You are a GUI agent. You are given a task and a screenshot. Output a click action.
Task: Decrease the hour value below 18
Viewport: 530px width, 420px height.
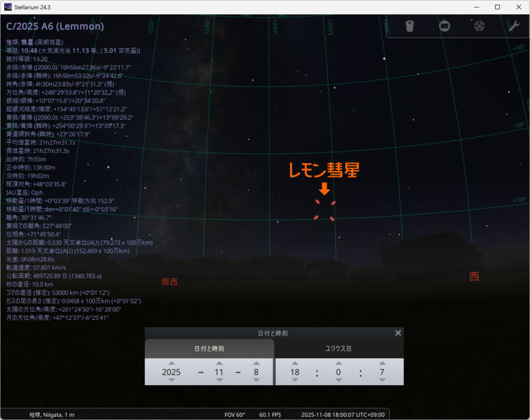tap(295, 381)
